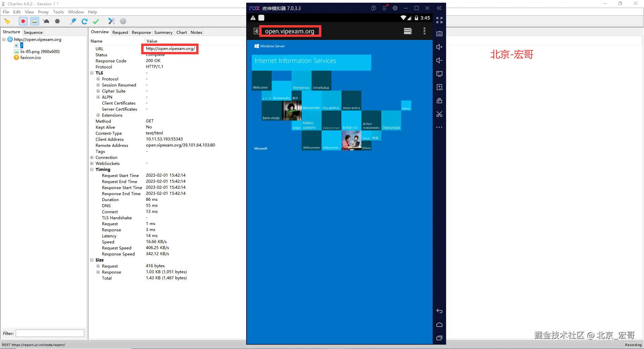The height and width of the screenshot is (349, 644).
Task: Show the Chart tab
Action: point(181,33)
